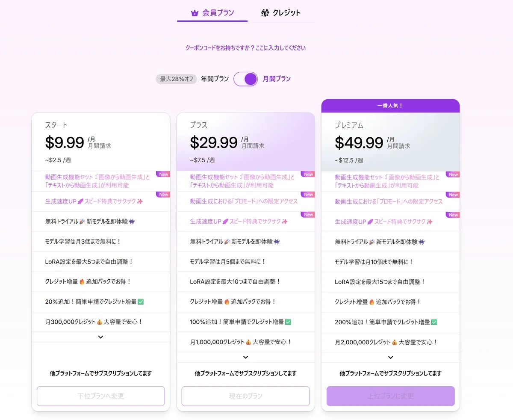The image size is (513, 420).
Task: Expand more features in プレミアム plan
Action: pos(390,357)
